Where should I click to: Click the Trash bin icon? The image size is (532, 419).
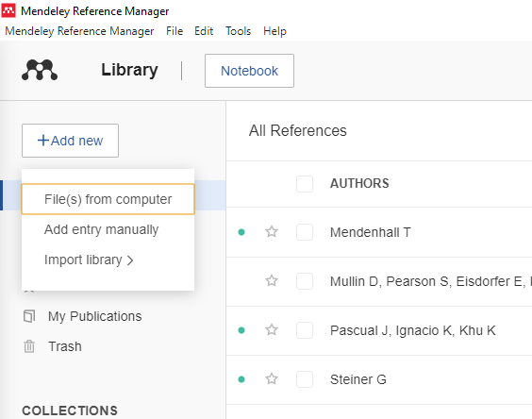(x=29, y=346)
